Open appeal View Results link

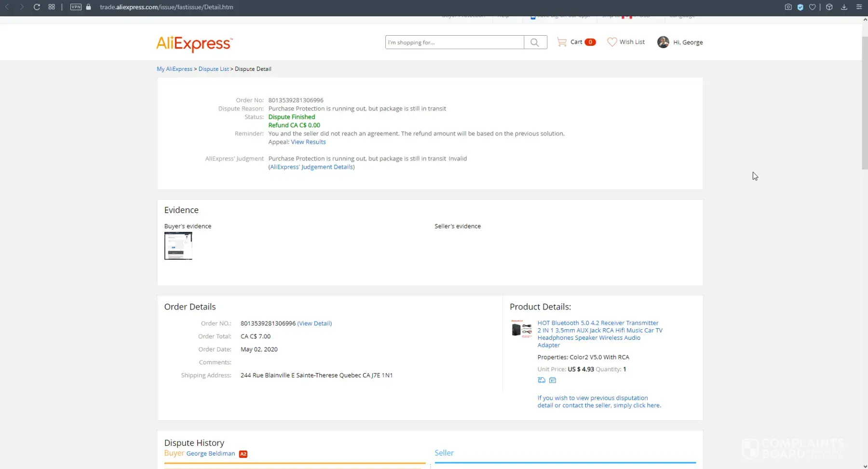pyautogui.click(x=308, y=142)
